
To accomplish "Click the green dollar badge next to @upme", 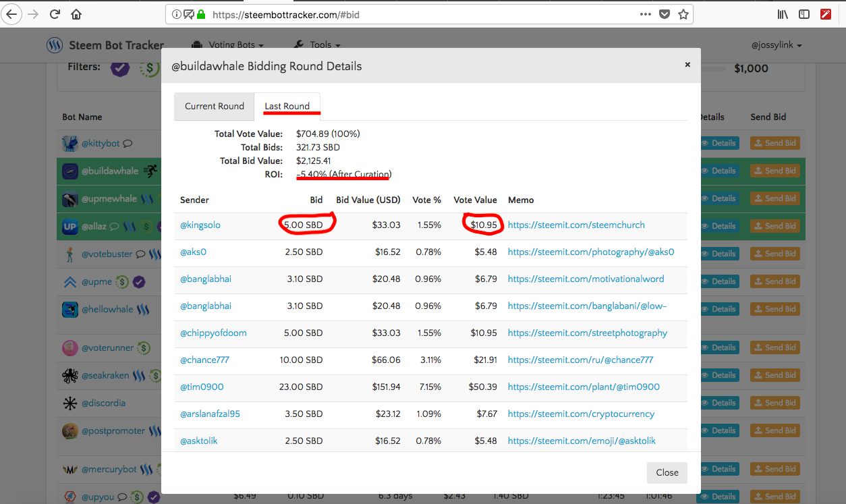I will (x=122, y=282).
